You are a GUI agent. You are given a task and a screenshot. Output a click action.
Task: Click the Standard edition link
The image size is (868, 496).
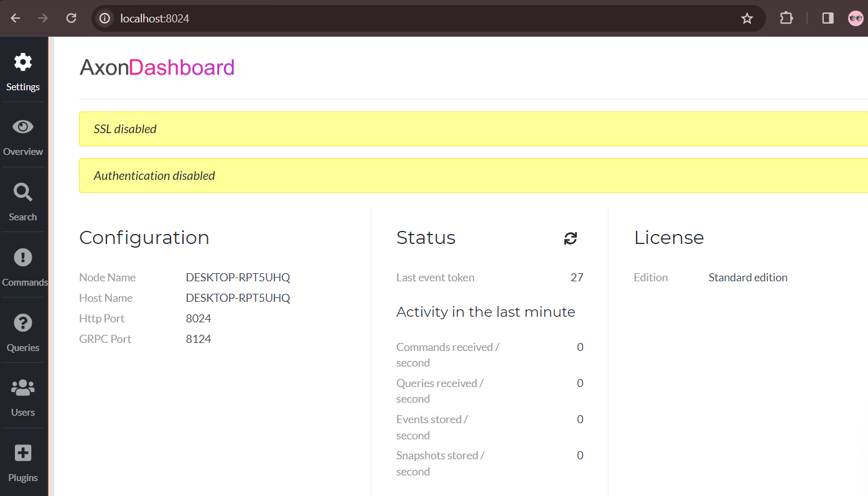coord(748,277)
